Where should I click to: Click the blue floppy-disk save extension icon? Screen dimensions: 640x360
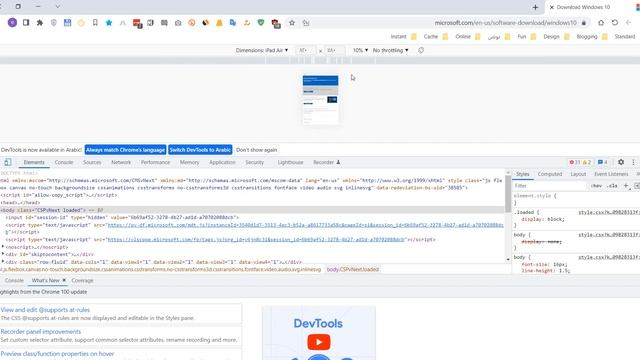tap(67, 23)
